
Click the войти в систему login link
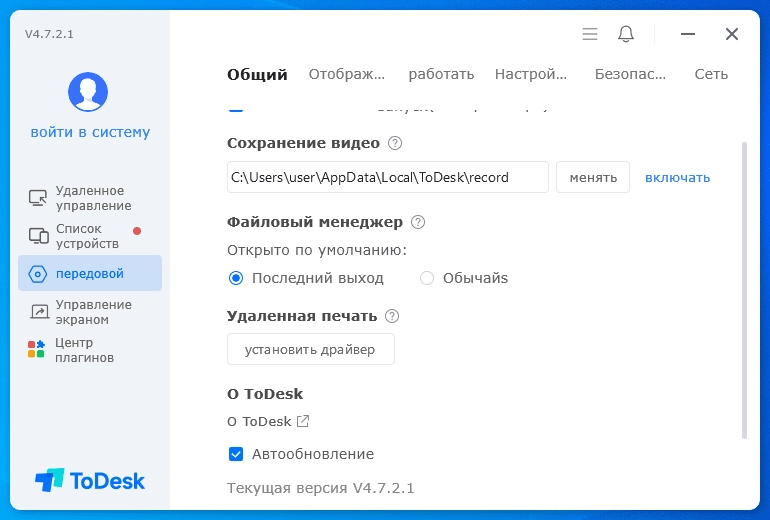(x=90, y=132)
